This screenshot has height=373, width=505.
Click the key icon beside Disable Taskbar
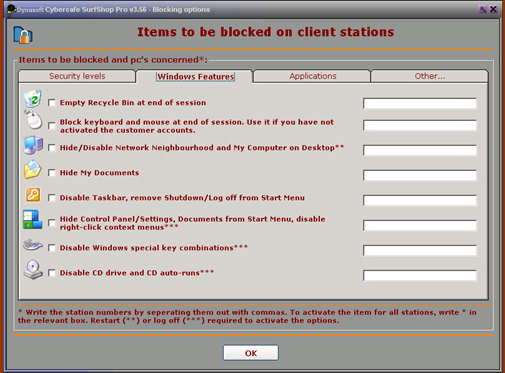[33, 195]
